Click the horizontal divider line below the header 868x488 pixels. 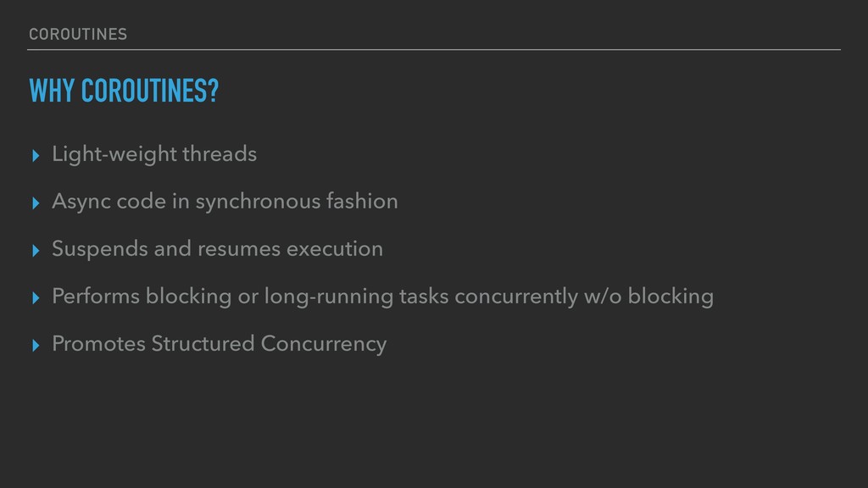(x=434, y=50)
